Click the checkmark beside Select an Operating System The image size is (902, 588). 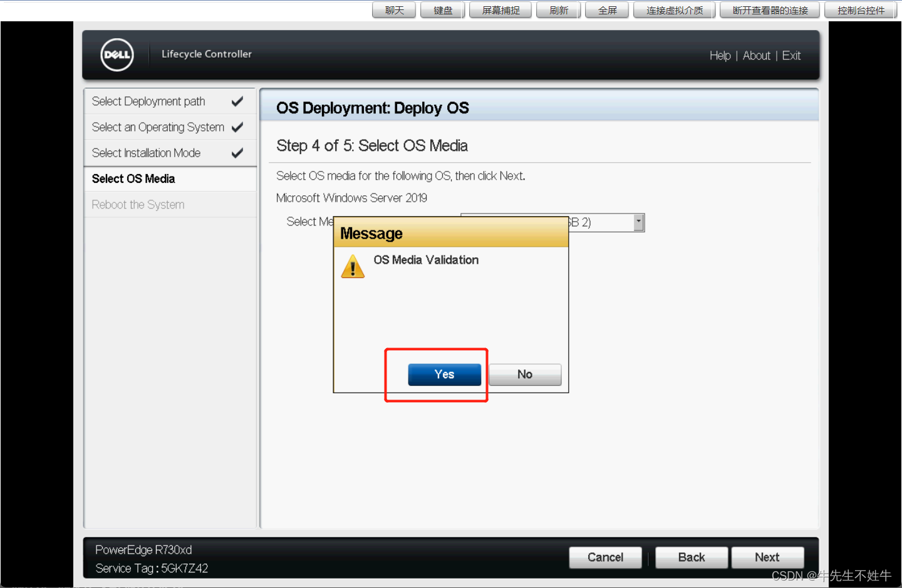tap(237, 127)
